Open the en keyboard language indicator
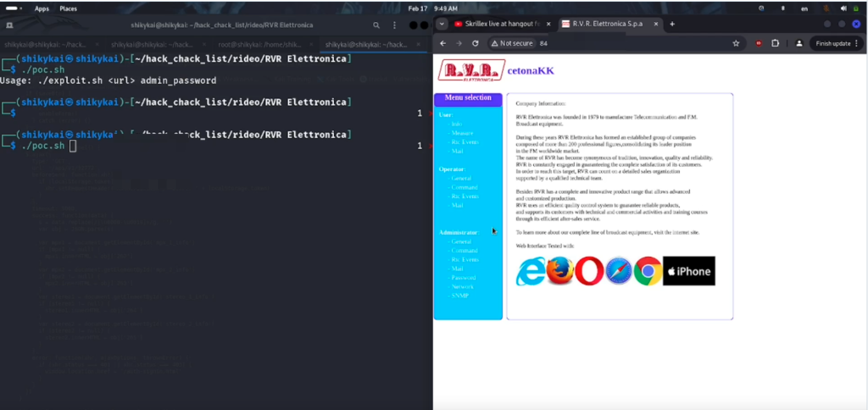This screenshot has width=868, height=410. [x=804, y=8]
